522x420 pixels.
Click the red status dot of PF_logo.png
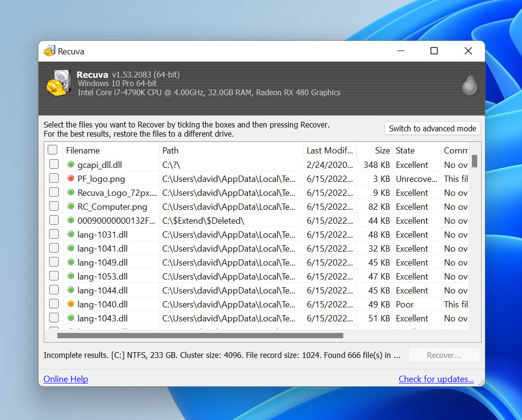(71, 178)
